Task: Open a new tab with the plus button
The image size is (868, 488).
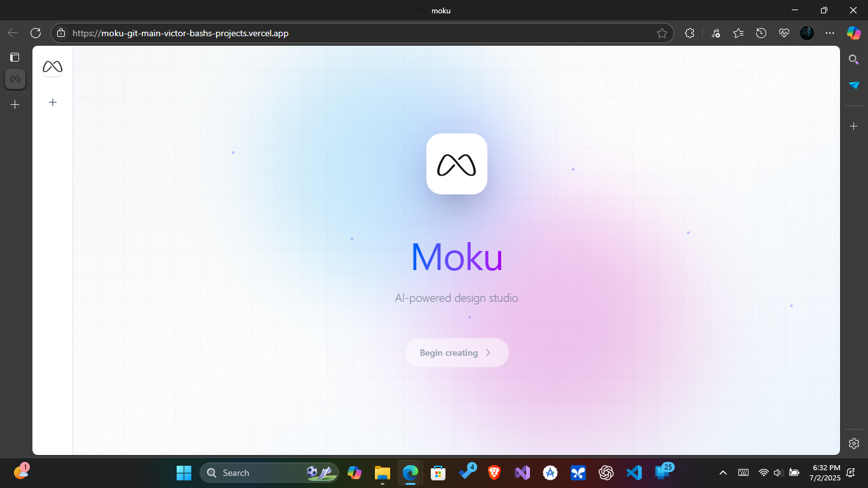Action: pos(15,104)
